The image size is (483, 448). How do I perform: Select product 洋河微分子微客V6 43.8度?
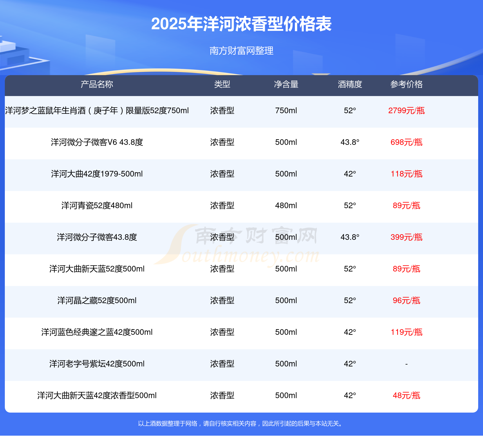tap(97, 142)
